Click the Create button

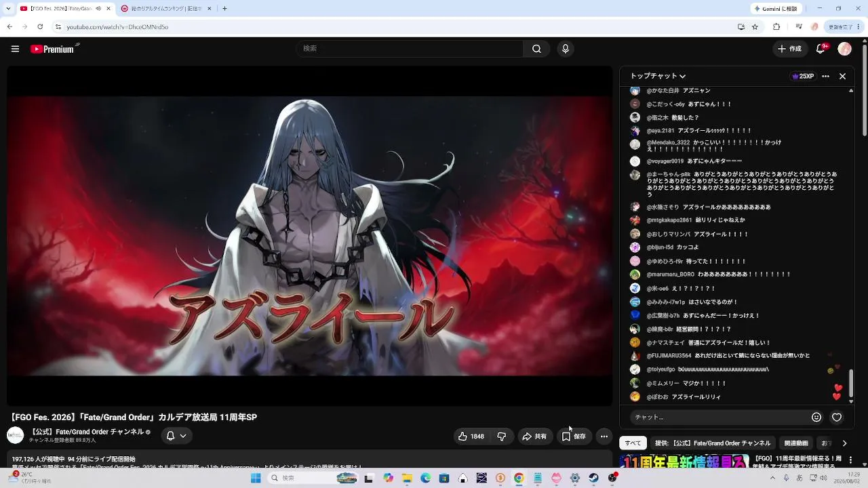(x=789, y=49)
